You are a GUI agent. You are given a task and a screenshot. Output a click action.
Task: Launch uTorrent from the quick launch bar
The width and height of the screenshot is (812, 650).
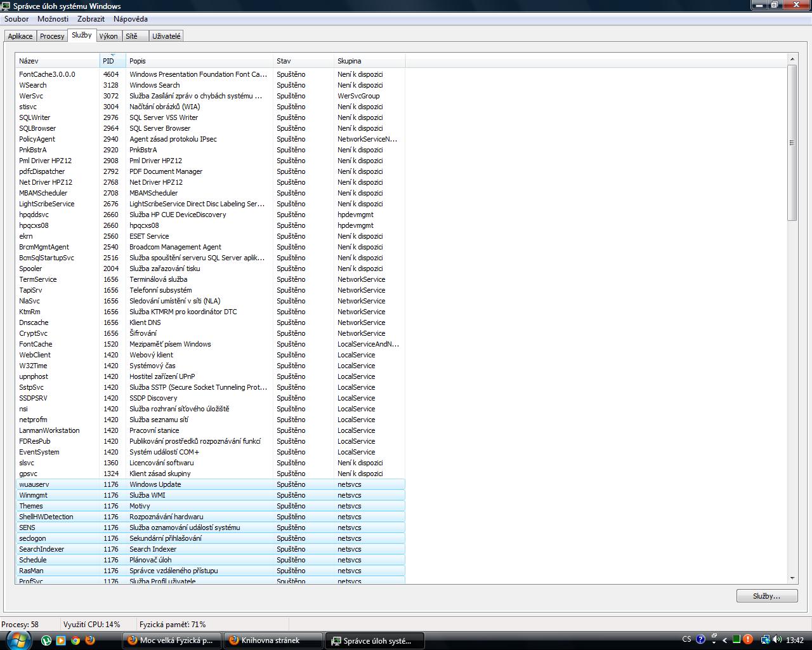46,640
